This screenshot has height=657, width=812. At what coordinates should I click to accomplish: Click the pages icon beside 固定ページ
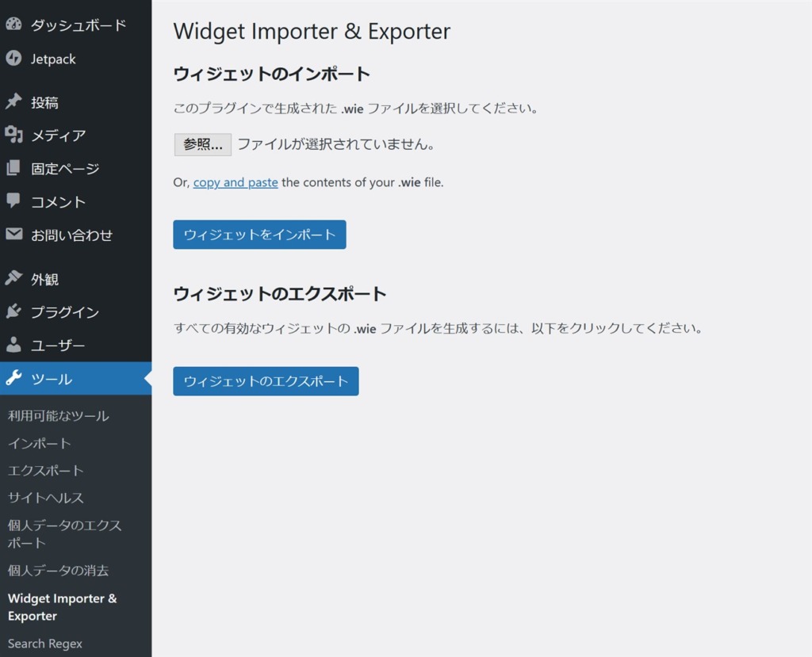(x=14, y=168)
